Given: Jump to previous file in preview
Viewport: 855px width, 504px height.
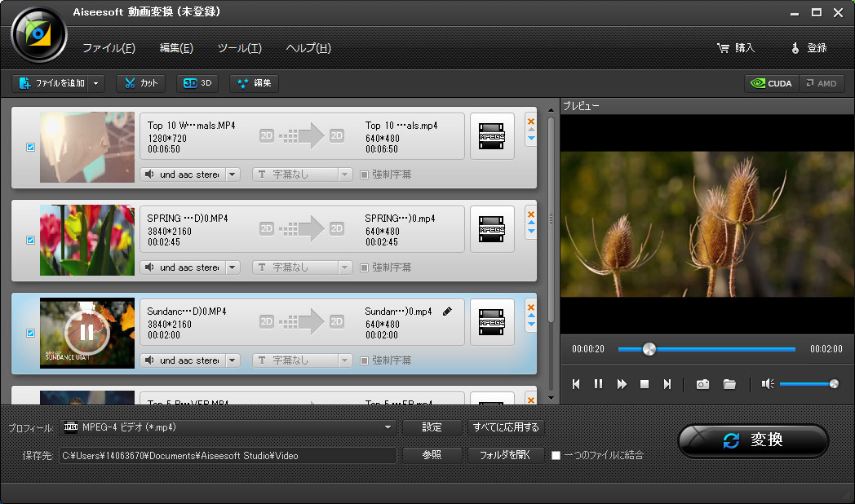Looking at the screenshot, I should pos(576,384).
